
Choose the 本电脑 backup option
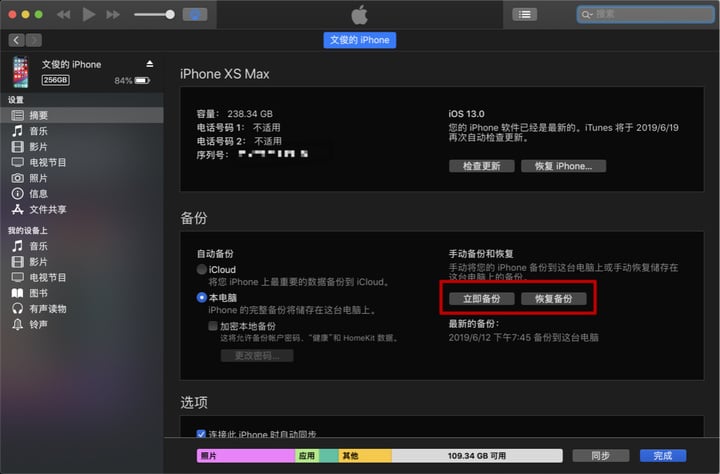point(202,298)
